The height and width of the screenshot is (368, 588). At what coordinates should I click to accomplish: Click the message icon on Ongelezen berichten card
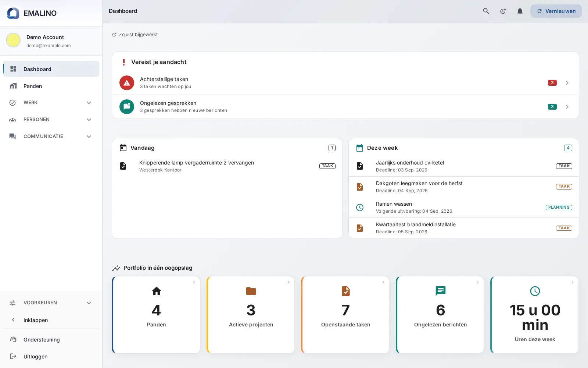click(441, 291)
